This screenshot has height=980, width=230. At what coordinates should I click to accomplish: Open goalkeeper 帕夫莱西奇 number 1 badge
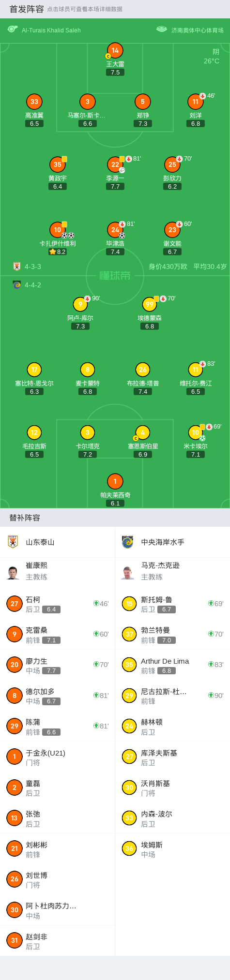click(115, 481)
